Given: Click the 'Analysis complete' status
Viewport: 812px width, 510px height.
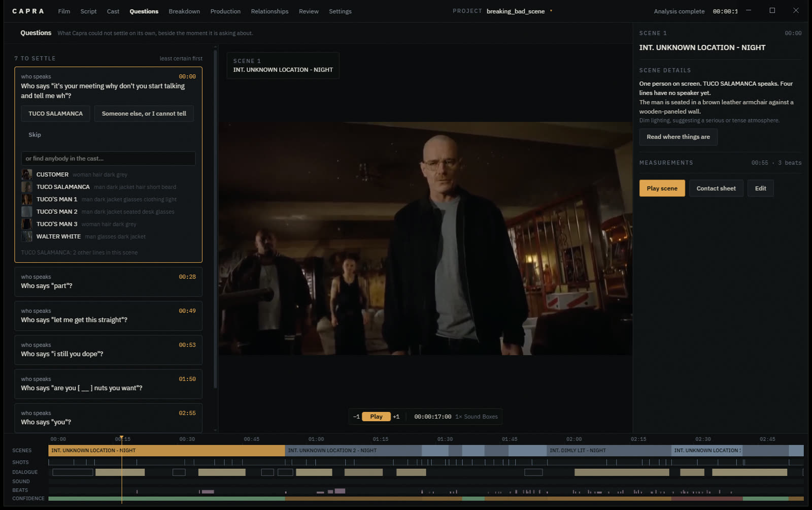Looking at the screenshot, I should [679, 11].
